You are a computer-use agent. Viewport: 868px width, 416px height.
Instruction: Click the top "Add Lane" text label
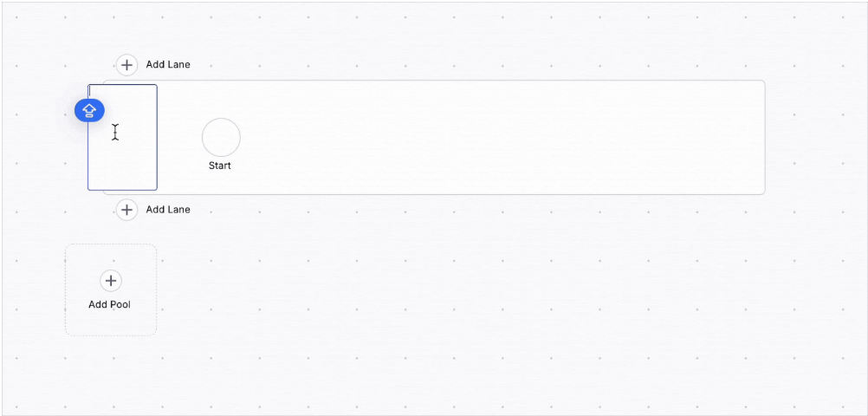click(x=168, y=65)
